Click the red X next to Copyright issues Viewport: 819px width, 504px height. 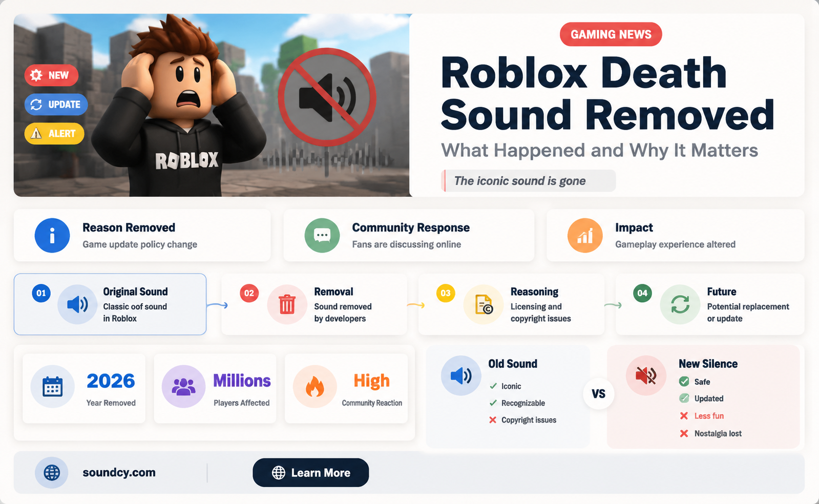pyautogui.click(x=493, y=420)
